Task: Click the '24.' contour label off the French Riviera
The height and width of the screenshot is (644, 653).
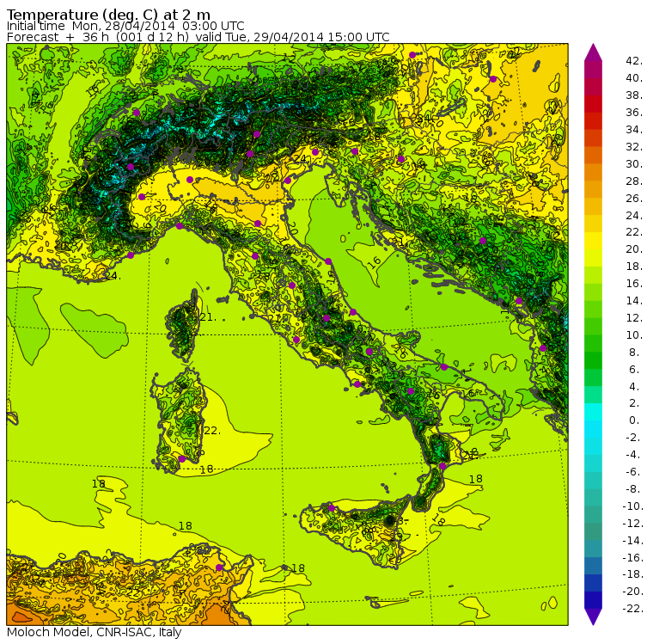Action: pyautogui.click(x=113, y=275)
